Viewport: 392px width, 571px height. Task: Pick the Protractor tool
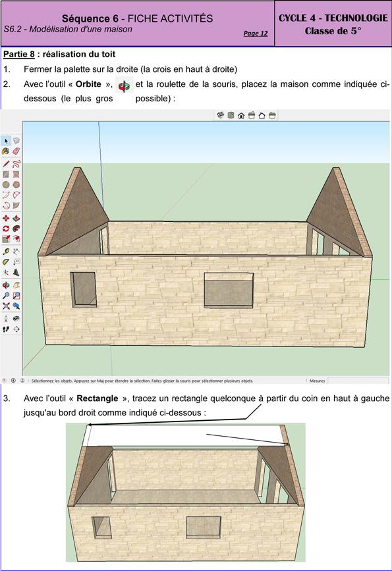click(6, 262)
